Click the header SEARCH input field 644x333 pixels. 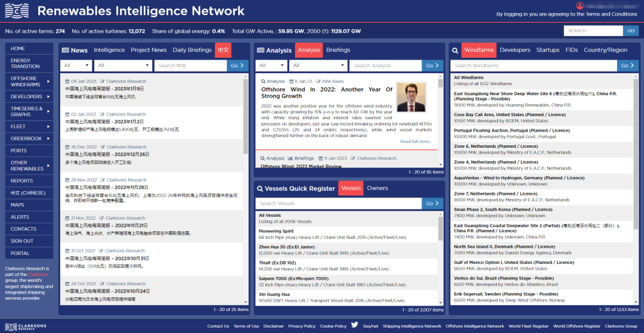tap(593, 31)
